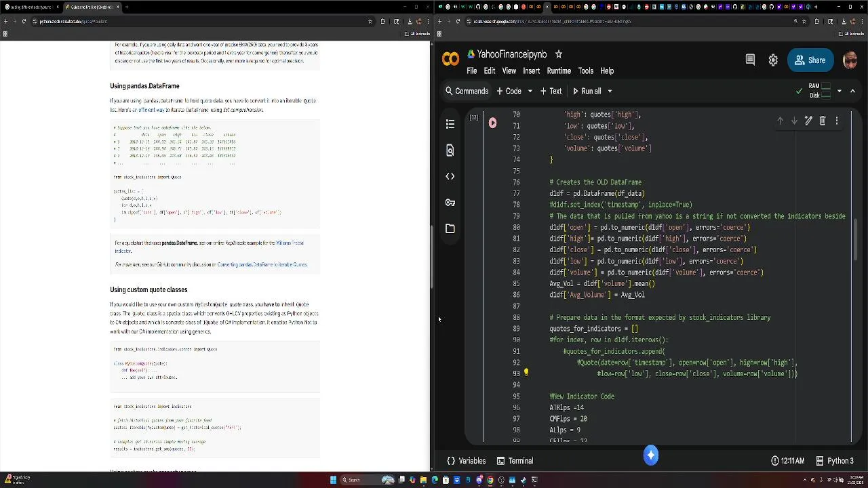
Task: Open the Table of contents sidebar
Action: [450, 124]
